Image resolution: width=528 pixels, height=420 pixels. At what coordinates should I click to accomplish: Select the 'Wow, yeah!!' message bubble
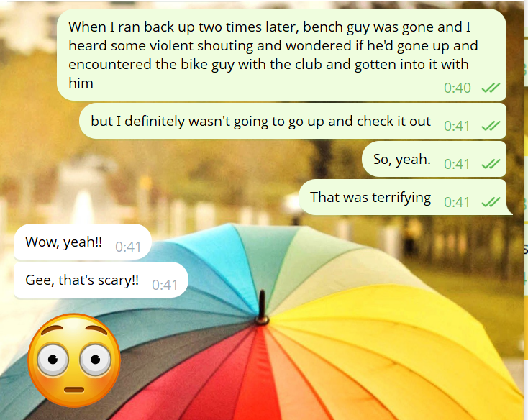point(83,242)
